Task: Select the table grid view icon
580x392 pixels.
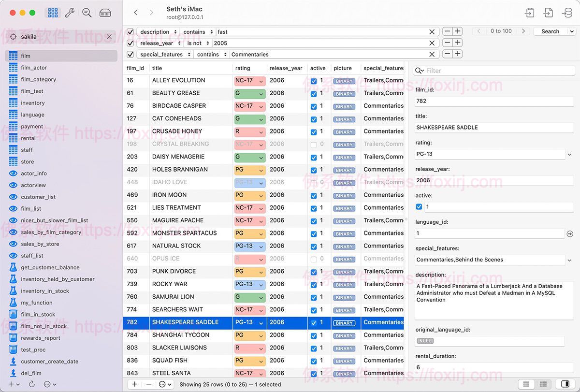Action: pyautogui.click(x=53, y=13)
